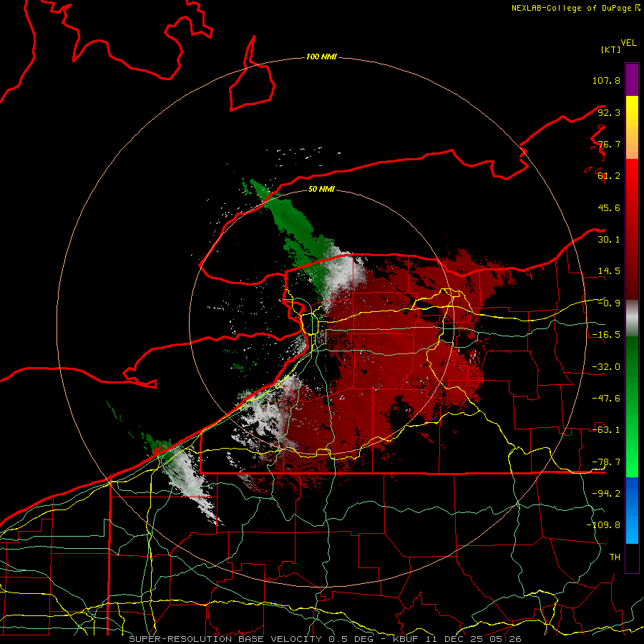This screenshot has height=644, width=644.
Task: Click the VEL legend title
Action: [628, 43]
